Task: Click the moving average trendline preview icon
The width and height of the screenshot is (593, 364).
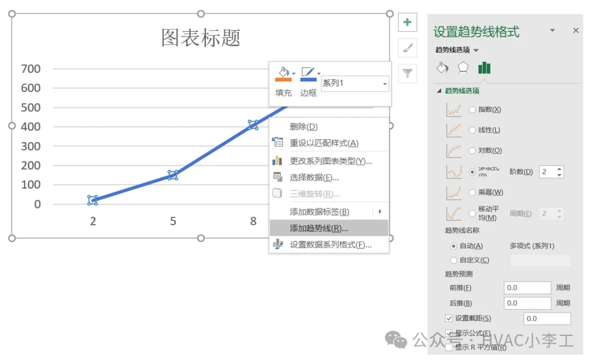Action: click(454, 214)
